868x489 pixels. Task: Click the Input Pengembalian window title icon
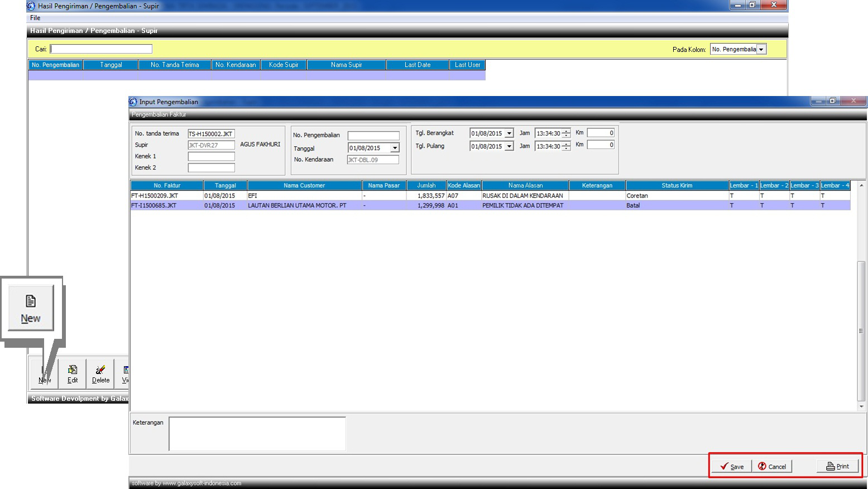pyautogui.click(x=133, y=102)
